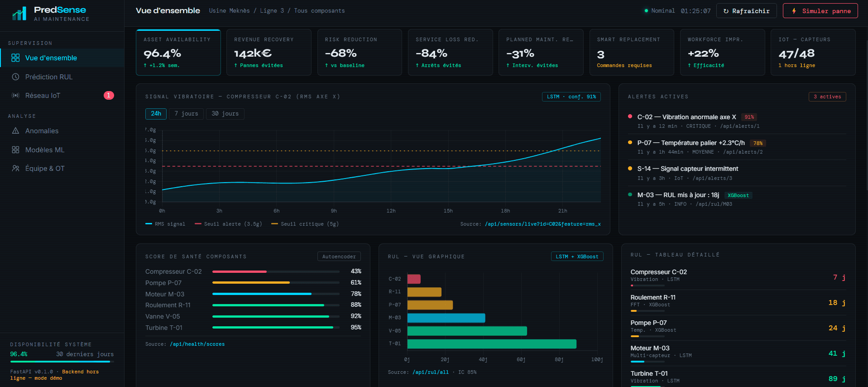This screenshot has height=387, width=868.
Task: Click the Autoencoder badge
Action: click(339, 256)
